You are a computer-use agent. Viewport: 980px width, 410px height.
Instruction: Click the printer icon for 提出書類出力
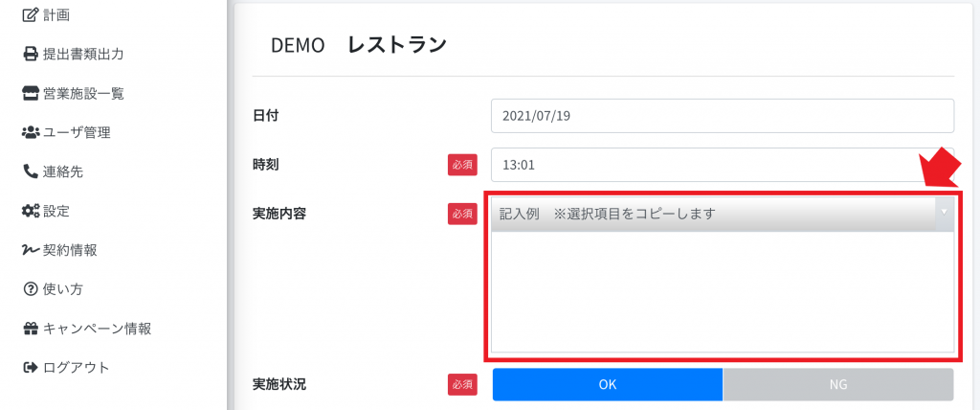click(30, 55)
